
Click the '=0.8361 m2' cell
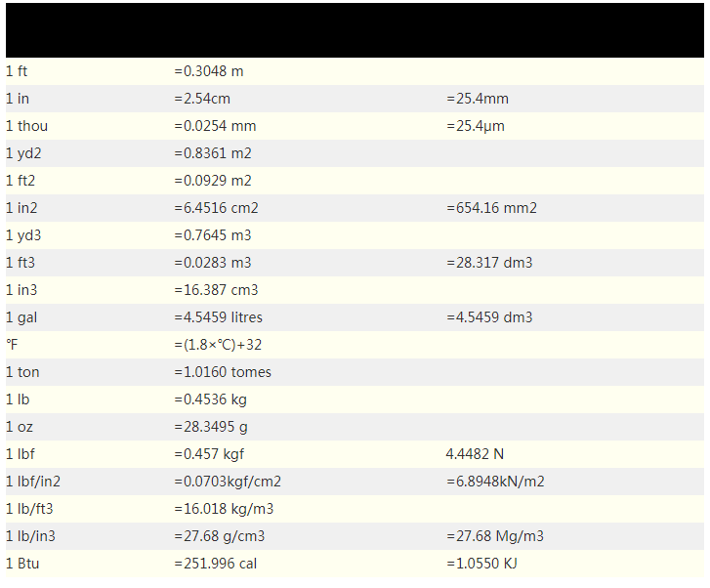pos(213,153)
